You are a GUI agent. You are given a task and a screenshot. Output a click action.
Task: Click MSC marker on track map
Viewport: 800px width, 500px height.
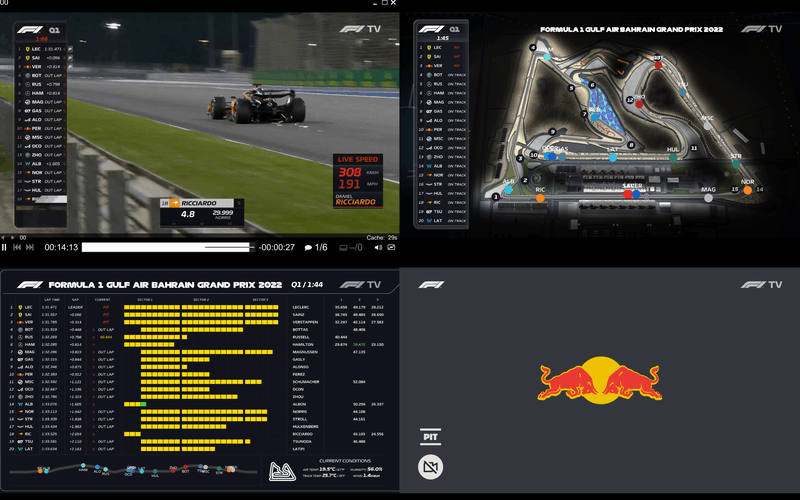tap(707, 126)
